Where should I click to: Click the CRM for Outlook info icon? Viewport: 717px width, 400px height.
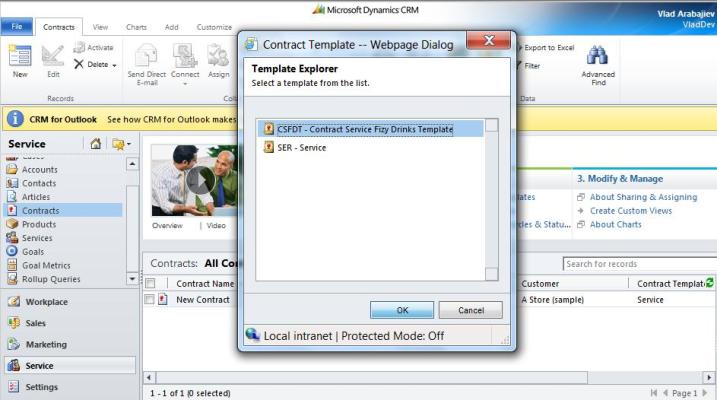tap(15, 119)
